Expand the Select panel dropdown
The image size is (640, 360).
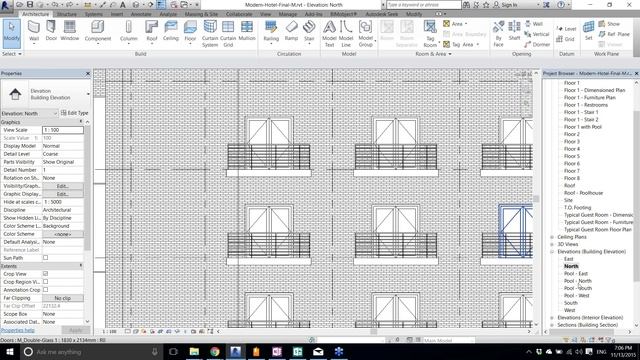11,54
